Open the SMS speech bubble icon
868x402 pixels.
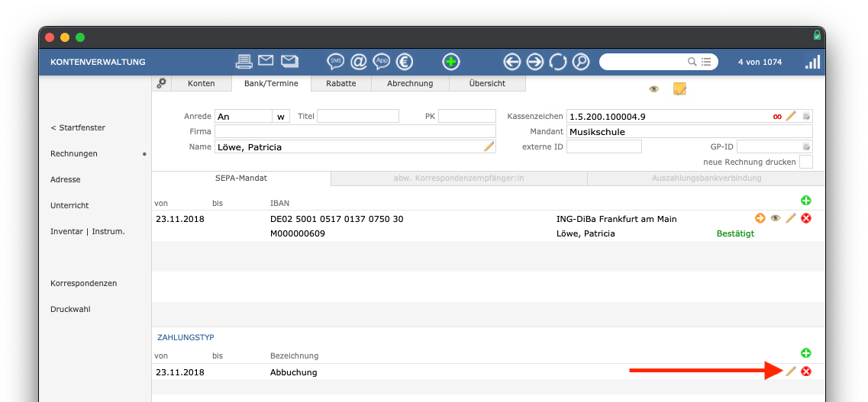coord(335,61)
